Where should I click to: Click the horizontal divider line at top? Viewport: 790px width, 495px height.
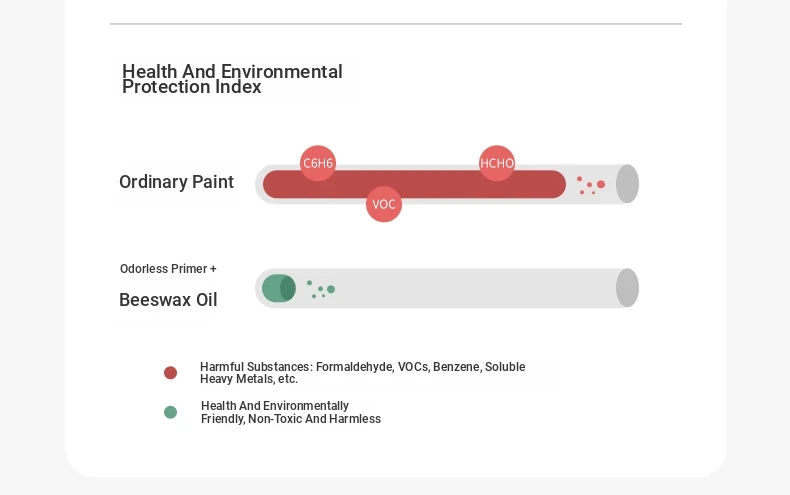tap(396, 24)
